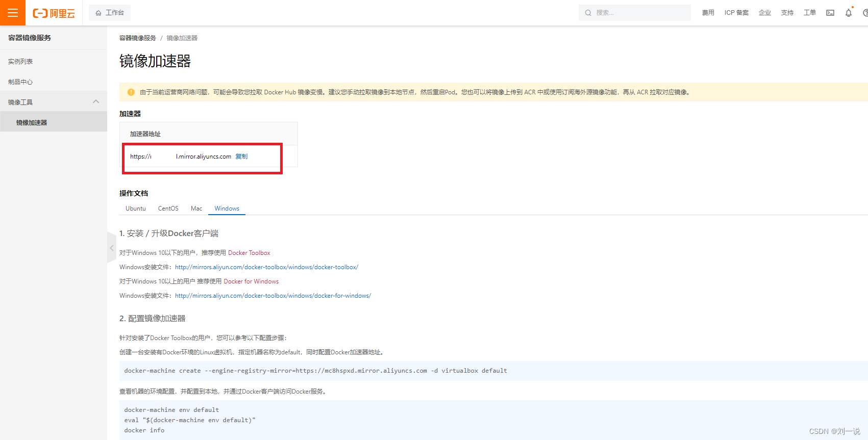Launch Cloud Shell terminal icon

[830, 13]
